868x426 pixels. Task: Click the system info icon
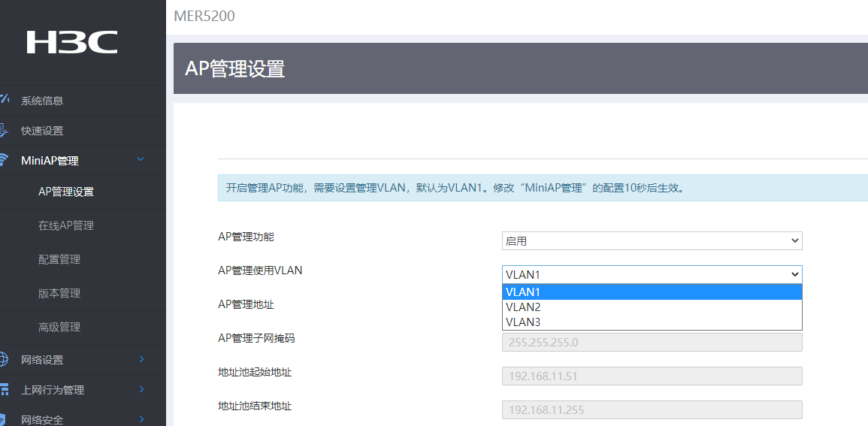click(4, 100)
